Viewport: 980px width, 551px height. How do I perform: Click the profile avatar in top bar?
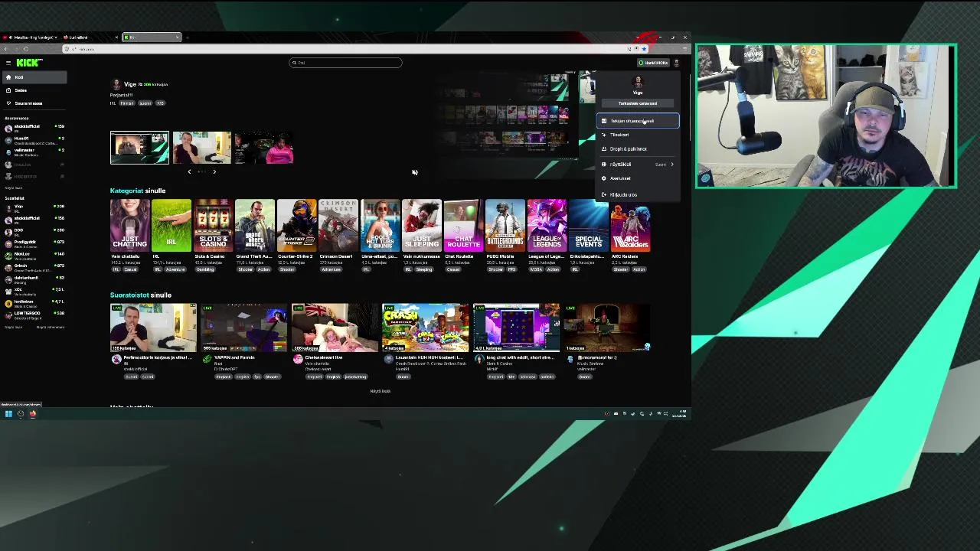[676, 63]
